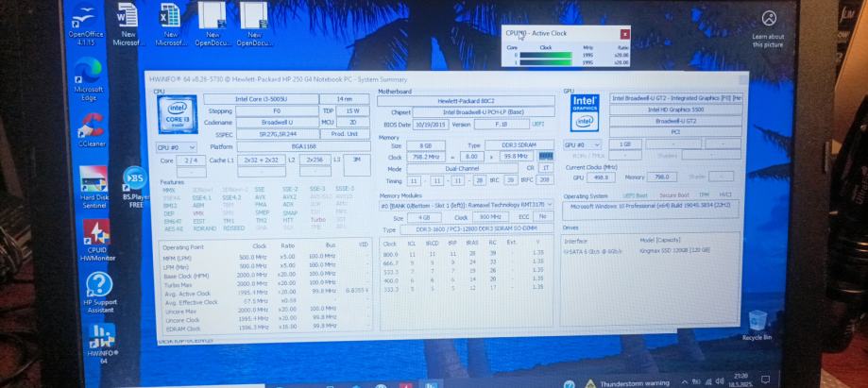This screenshot has height=388, width=868.
Task: Select the Avg. Active Clock row
Action: (265, 293)
